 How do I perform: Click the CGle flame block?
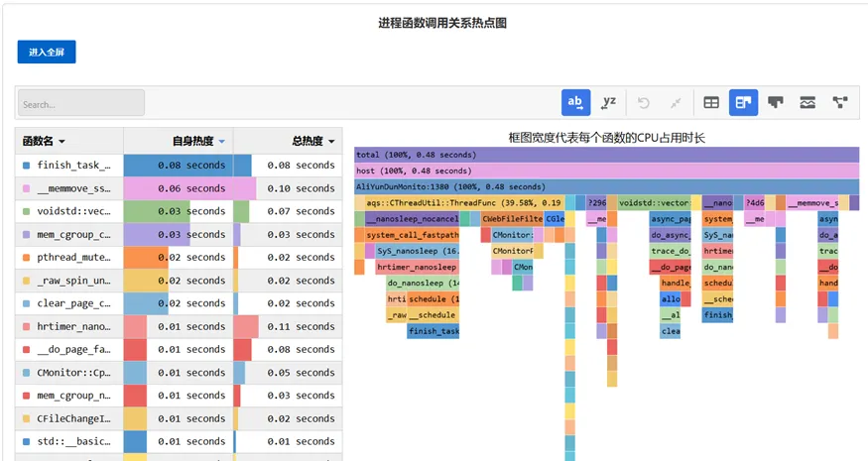pyautogui.click(x=555, y=219)
